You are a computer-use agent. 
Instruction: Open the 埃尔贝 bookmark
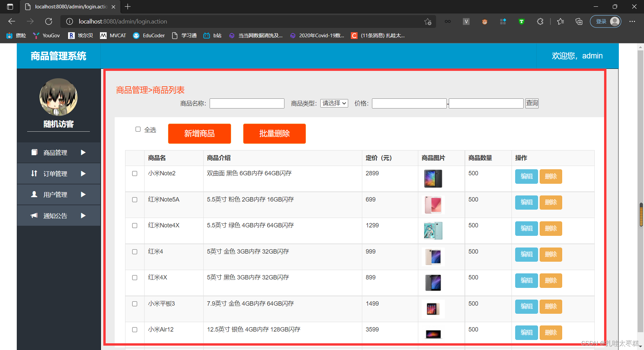pyautogui.click(x=80, y=36)
